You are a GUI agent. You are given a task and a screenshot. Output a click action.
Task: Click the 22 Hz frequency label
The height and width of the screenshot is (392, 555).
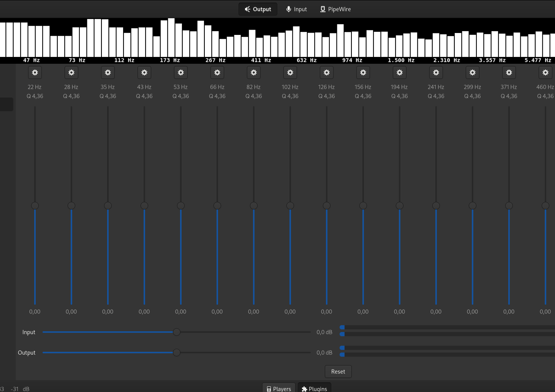click(x=35, y=87)
